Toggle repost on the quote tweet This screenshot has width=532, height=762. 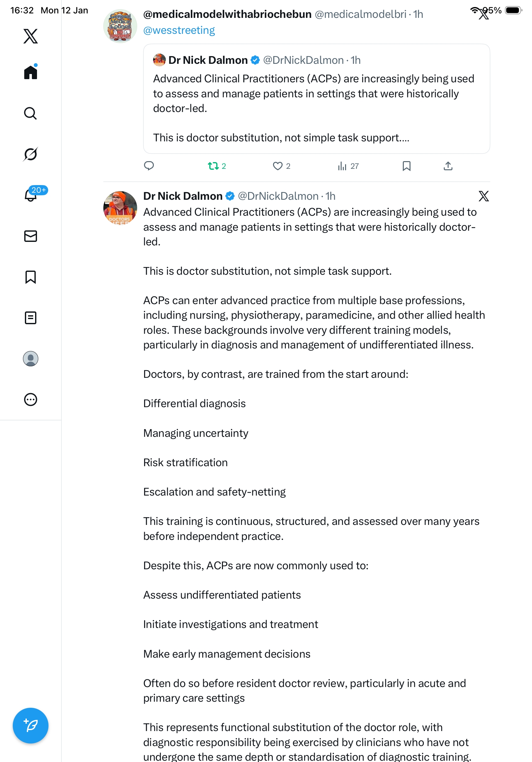[213, 166]
